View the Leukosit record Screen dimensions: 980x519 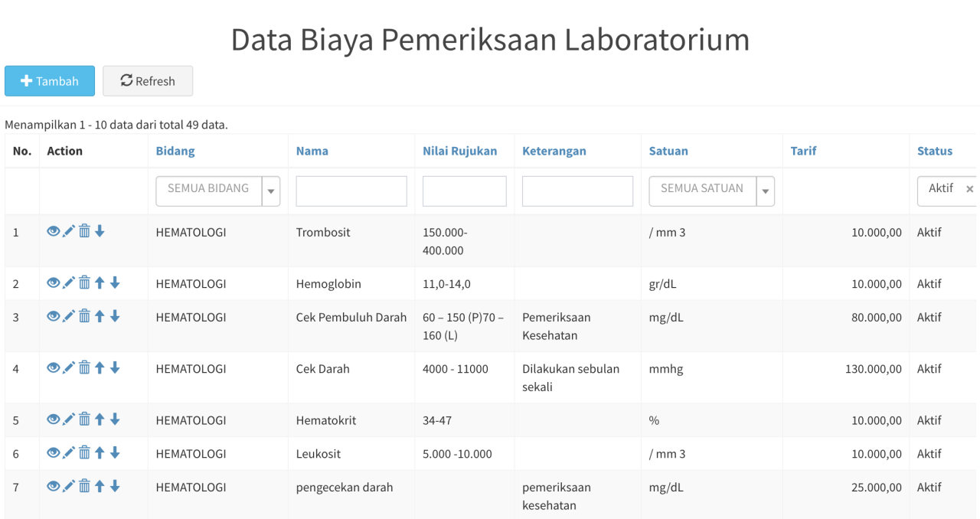coord(54,452)
